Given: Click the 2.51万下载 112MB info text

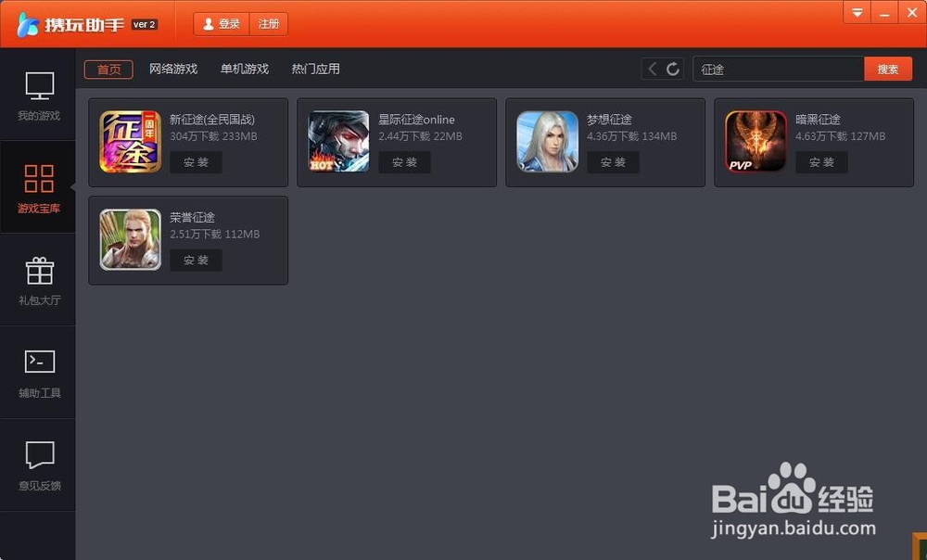Looking at the screenshot, I should (x=215, y=235).
